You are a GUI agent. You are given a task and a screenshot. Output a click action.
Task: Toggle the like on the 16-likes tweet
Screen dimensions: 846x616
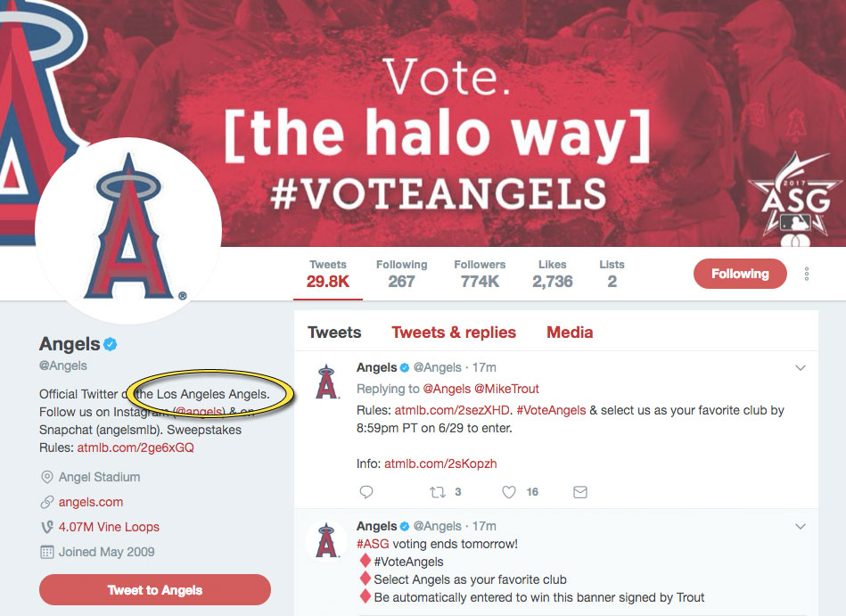tap(508, 492)
